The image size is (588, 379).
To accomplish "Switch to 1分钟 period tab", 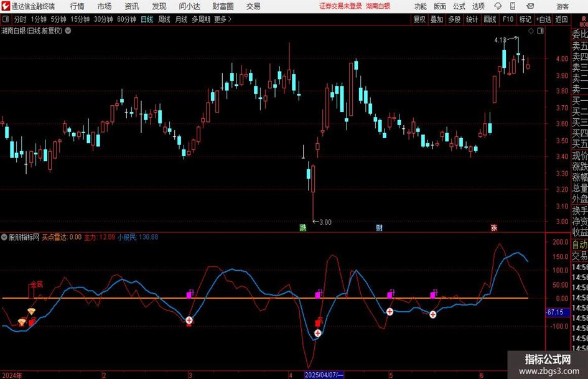I will click(39, 19).
